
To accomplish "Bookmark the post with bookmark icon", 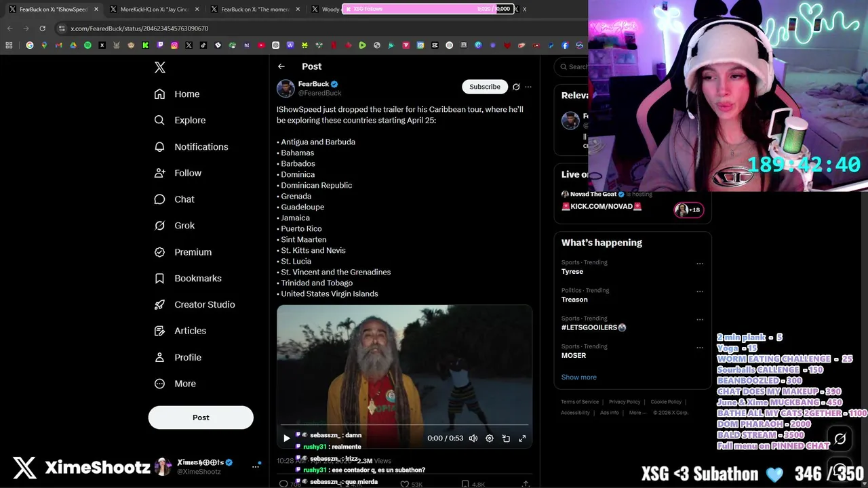I will (465, 484).
